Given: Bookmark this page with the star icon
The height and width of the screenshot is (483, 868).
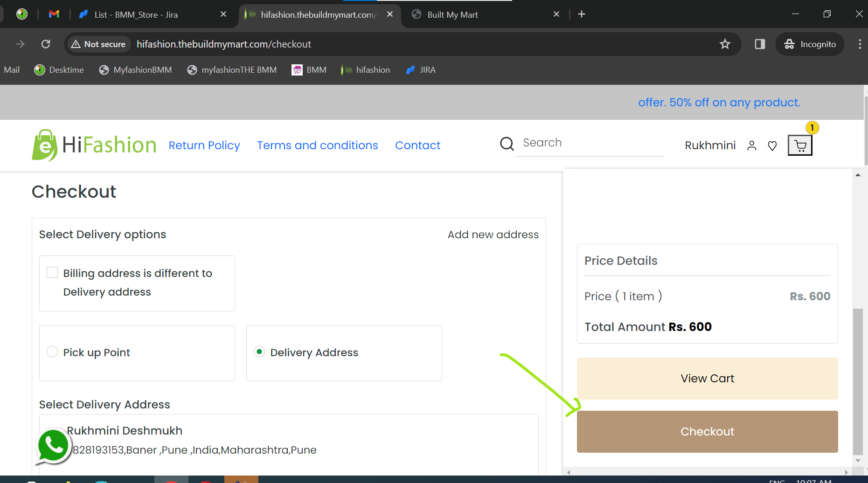Looking at the screenshot, I should click(x=725, y=44).
